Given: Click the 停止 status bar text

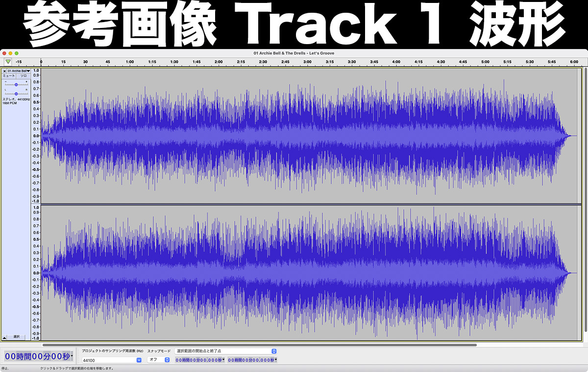Looking at the screenshot, I should (x=5, y=368).
